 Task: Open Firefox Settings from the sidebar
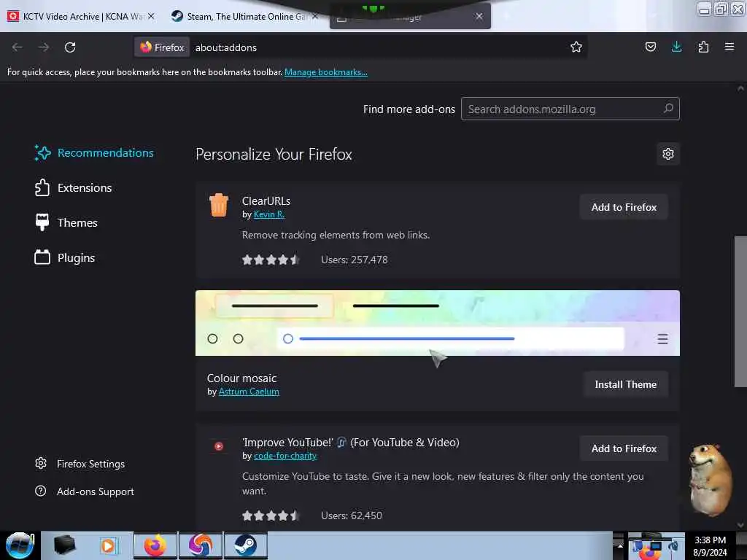point(80,464)
